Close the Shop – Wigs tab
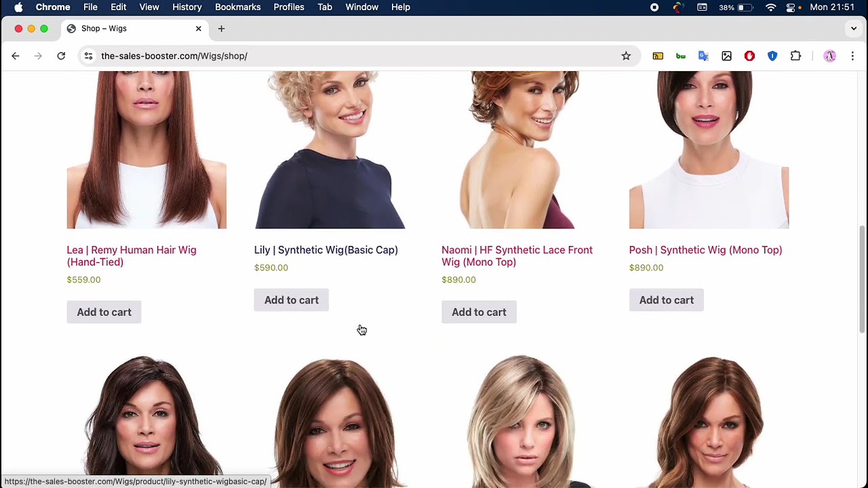The width and height of the screenshot is (868, 488). (x=199, y=28)
